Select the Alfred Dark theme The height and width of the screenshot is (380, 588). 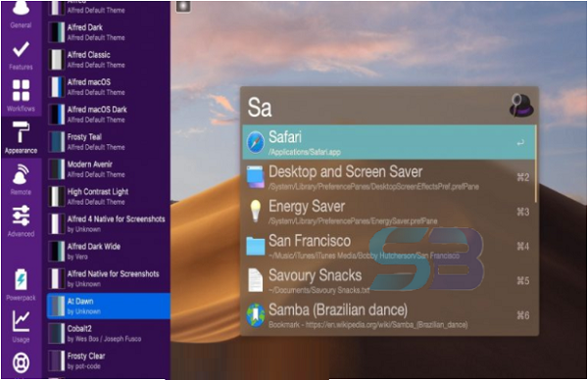click(108, 32)
